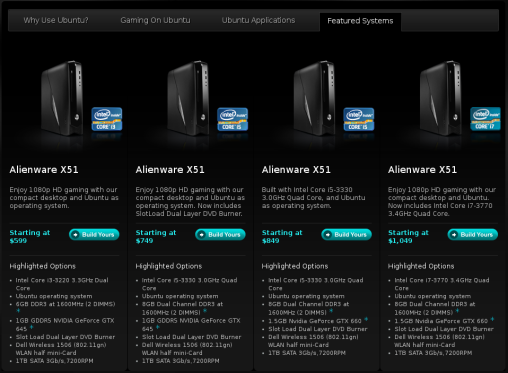Image resolution: width=508 pixels, height=373 pixels.
Task: Click the Alienware X51 tower image above $849
Action: coord(314,98)
